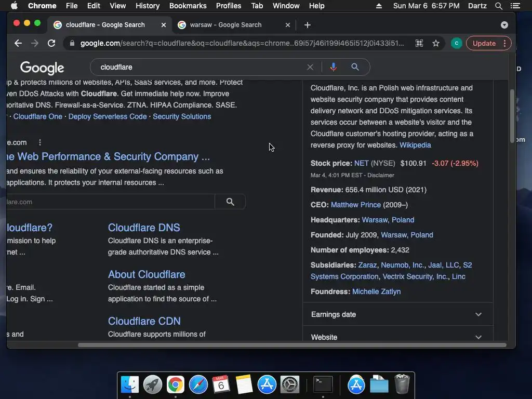Open Launchpad from the Dock
The height and width of the screenshot is (399, 532).
click(152, 385)
